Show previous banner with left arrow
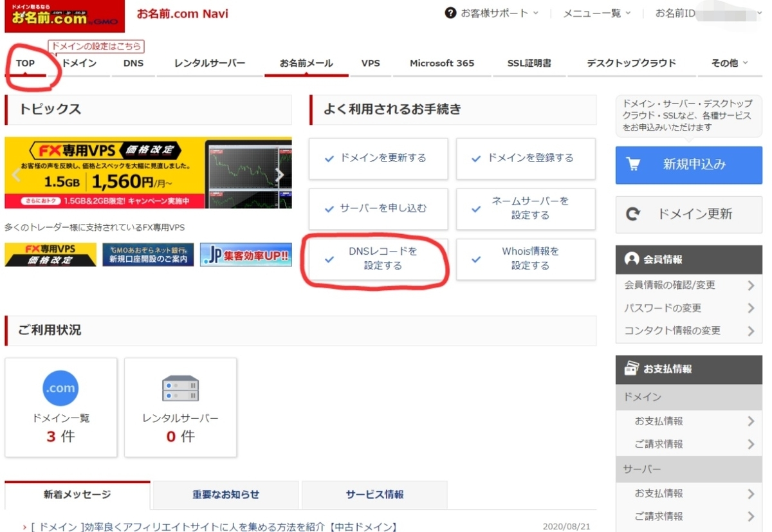The image size is (772, 532). pyautogui.click(x=16, y=174)
